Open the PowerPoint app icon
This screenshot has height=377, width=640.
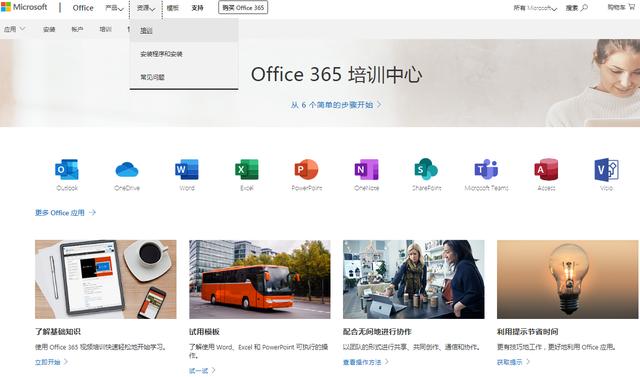[x=307, y=169]
